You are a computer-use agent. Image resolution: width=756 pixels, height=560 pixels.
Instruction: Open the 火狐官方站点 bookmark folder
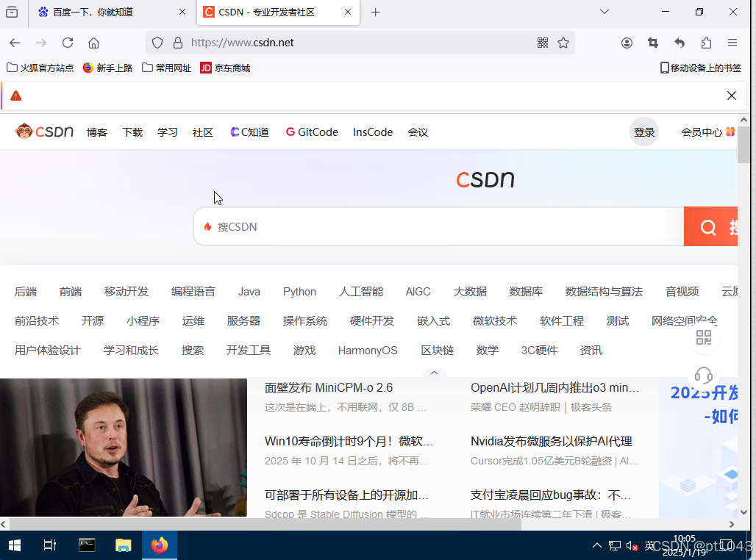(x=40, y=68)
